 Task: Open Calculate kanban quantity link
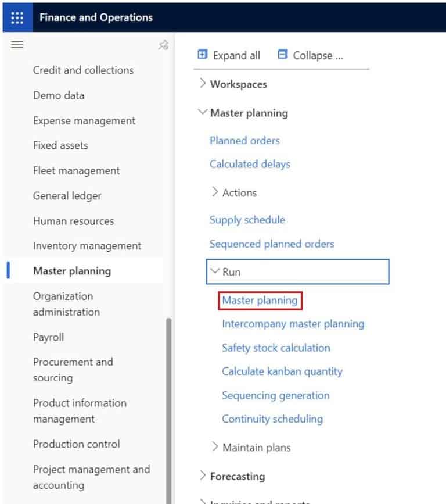point(282,371)
